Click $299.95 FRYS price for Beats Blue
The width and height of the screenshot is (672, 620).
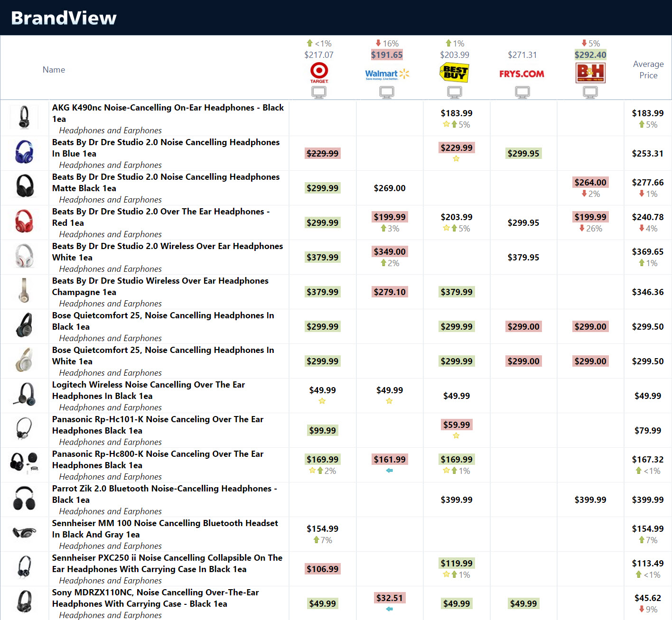coord(523,154)
